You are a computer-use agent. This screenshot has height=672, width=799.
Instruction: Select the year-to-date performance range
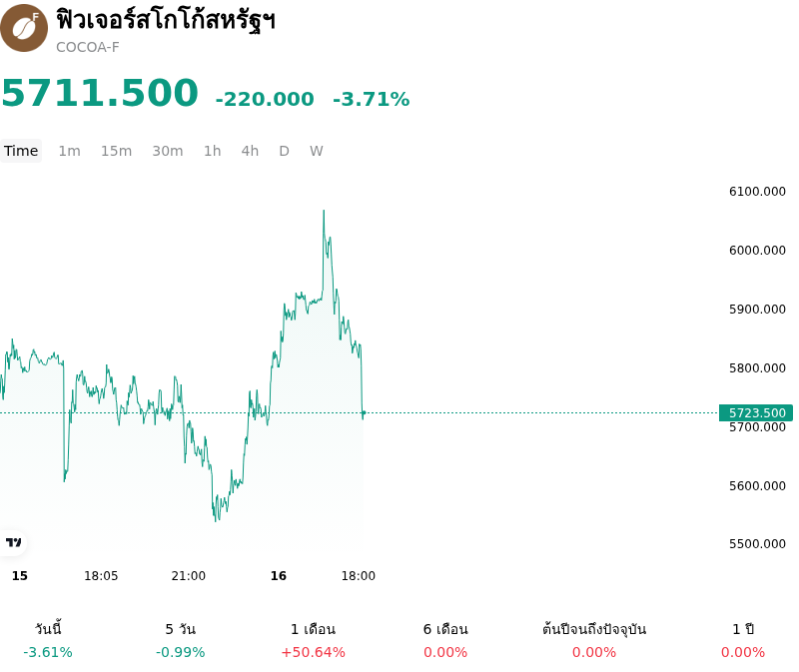coord(594,640)
